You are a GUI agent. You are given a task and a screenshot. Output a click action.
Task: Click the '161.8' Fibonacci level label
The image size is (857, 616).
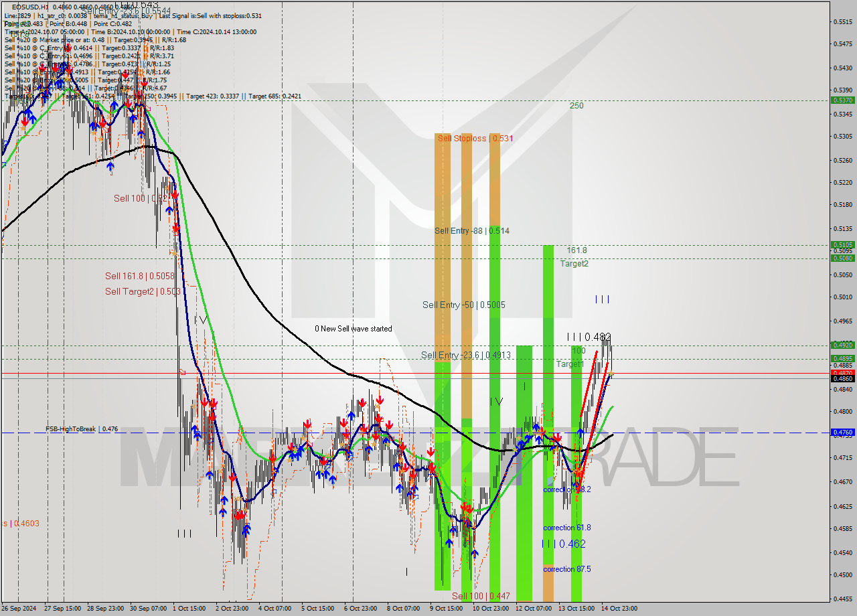(x=576, y=250)
